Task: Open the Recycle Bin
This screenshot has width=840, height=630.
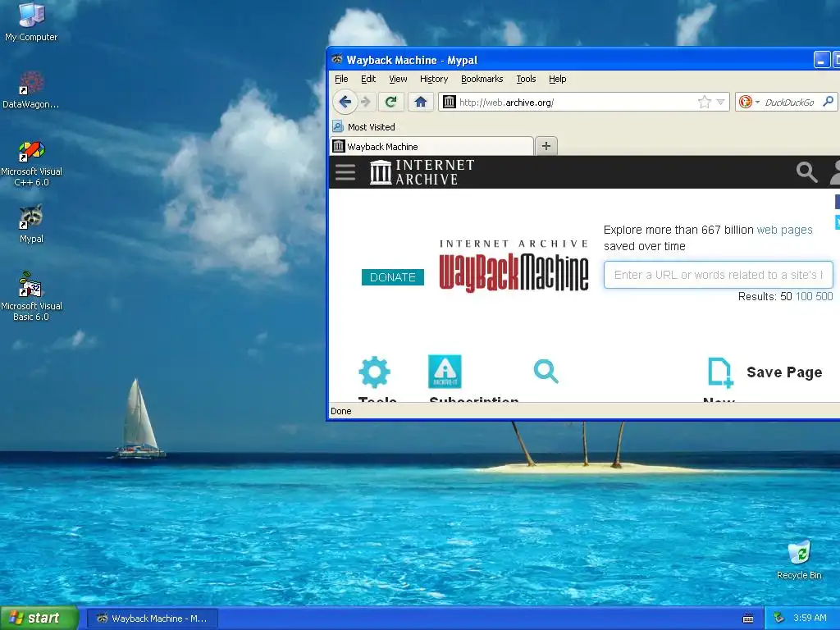Action: (x=799, y=560)
